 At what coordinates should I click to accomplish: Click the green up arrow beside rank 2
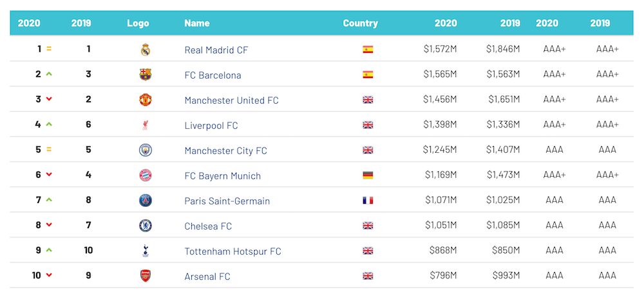pyautogui.click(x=49, y=74)
